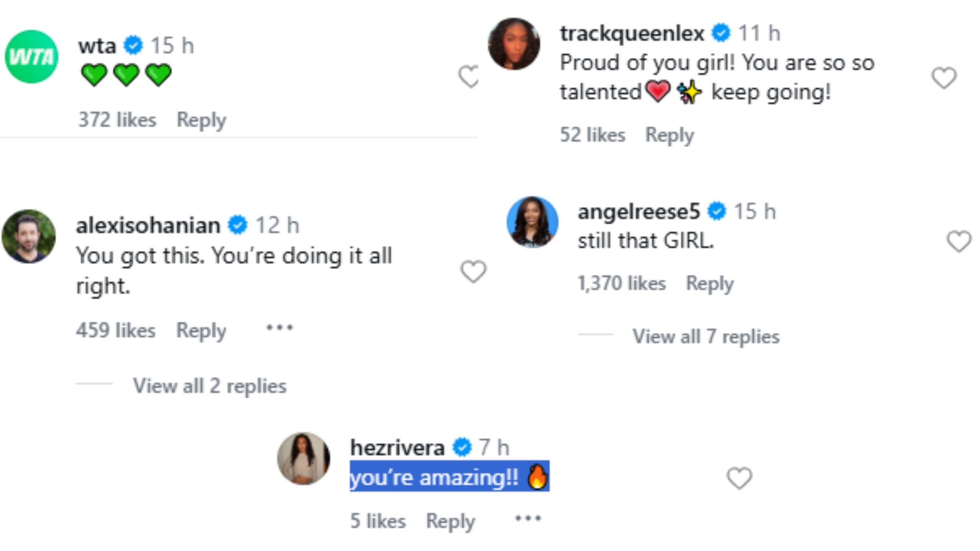Image resolution: width=980 pixels, height=551 pixels.
Task: Expand 'View all 2 replies'
Action: coord(209,386)
